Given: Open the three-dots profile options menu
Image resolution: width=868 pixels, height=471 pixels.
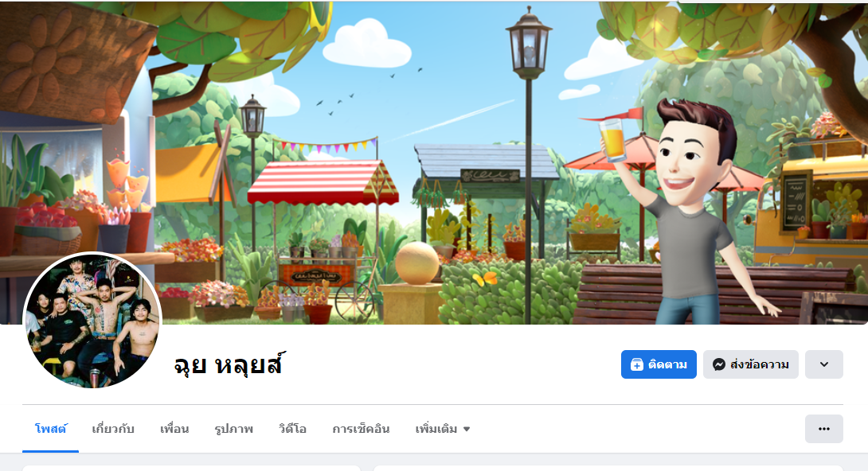Looking at the screenshot, I should point(823,429).
